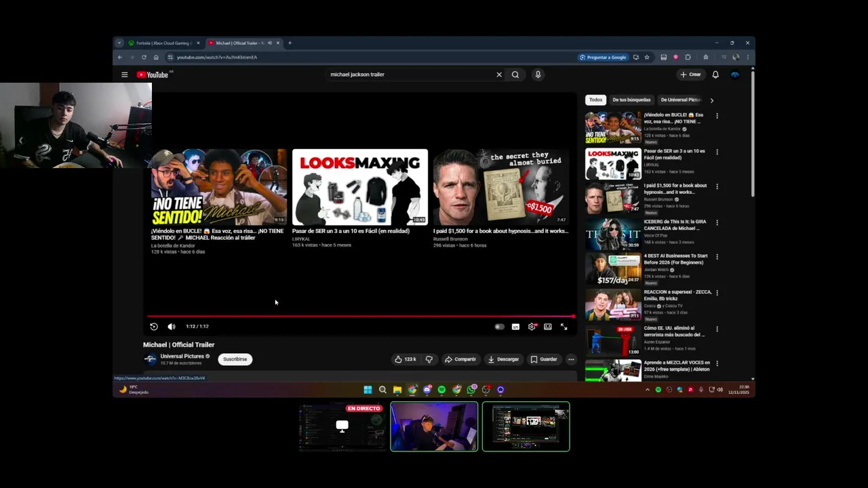
Task: Open options for ICEBERG This Is It video
Action: [x=717, y=222]
